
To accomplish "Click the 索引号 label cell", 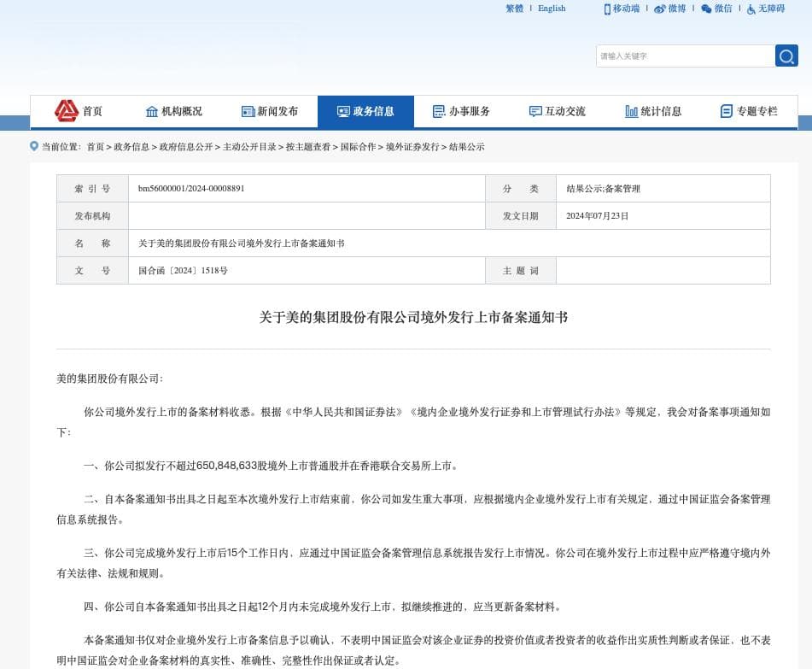I will (x=93, y=189).
